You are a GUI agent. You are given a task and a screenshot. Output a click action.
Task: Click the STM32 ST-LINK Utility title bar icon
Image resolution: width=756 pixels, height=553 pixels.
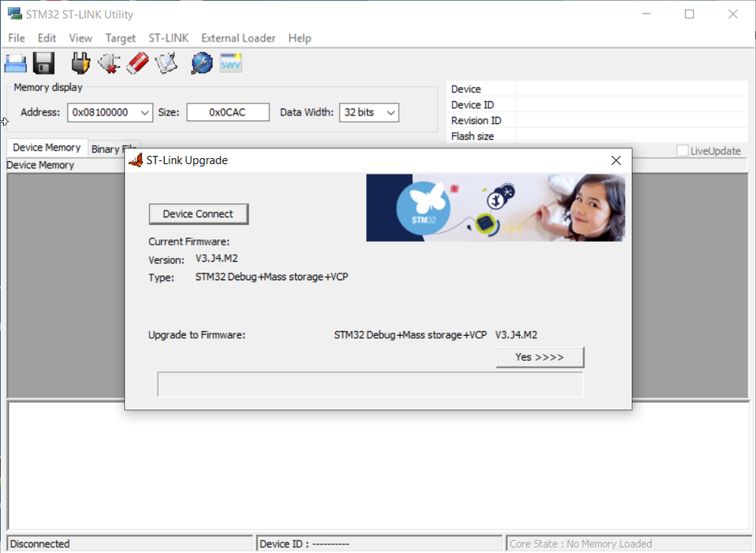tap(15, 14)
